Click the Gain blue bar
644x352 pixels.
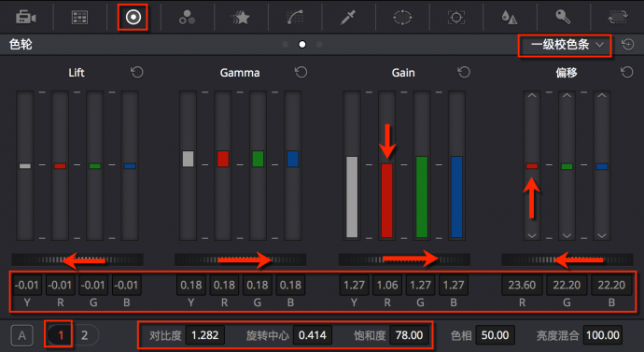click(x=456, y=165)
